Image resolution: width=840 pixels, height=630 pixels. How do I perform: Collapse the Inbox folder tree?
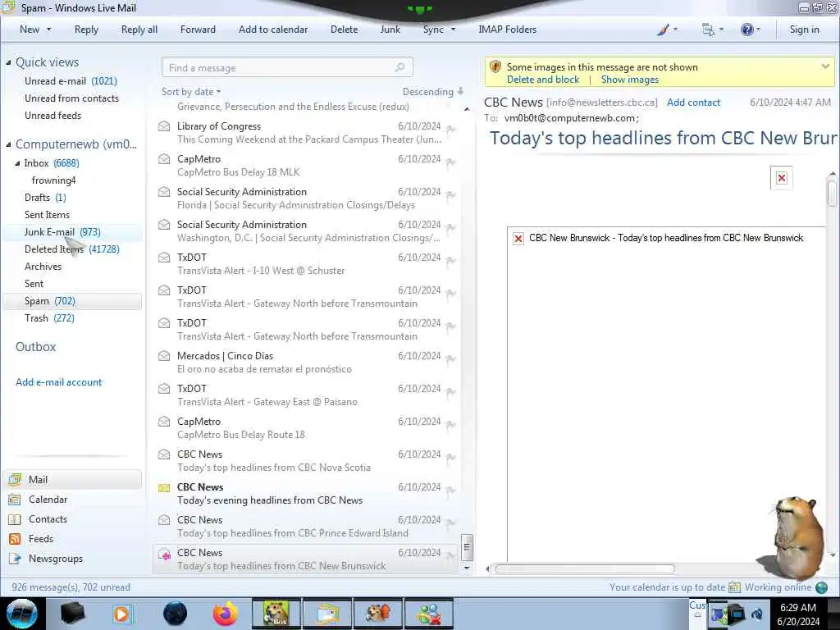point(17,163)
